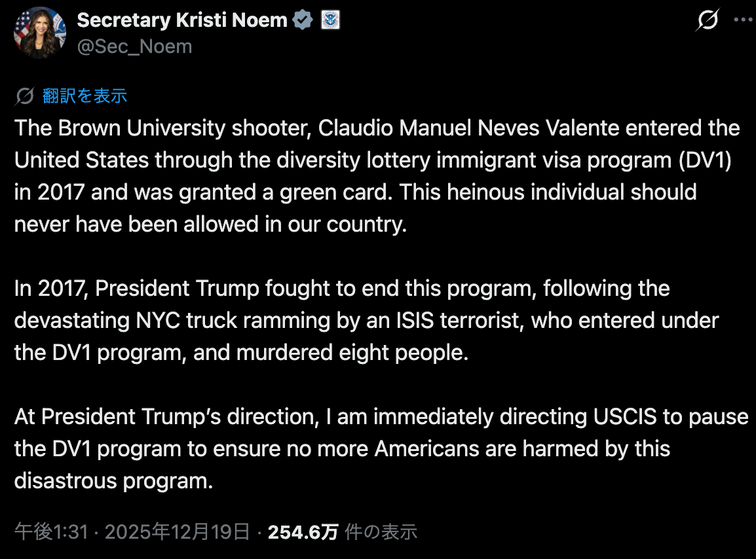Image resolution: width=756 pixels, height=559 pixels.
Task: Open Kristi Noem's profile avatar
Action: click(x=40, y=33)
